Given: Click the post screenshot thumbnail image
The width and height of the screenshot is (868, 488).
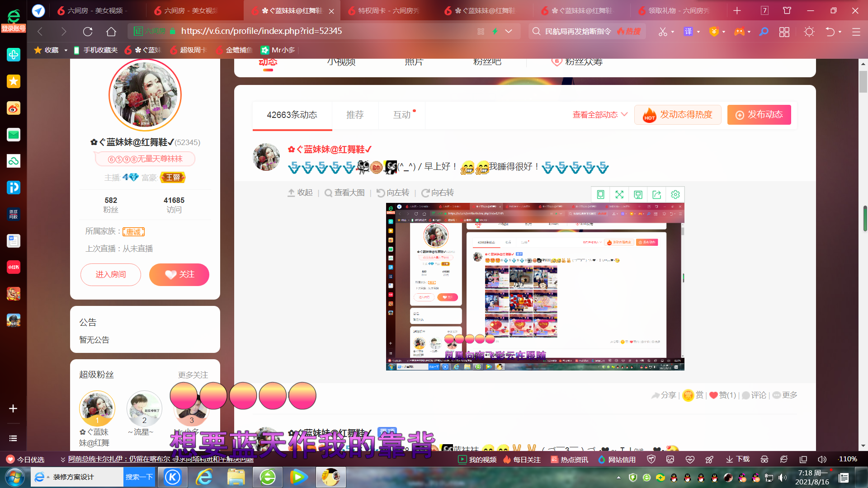Looking at the screenshot, I should [535, 286].
